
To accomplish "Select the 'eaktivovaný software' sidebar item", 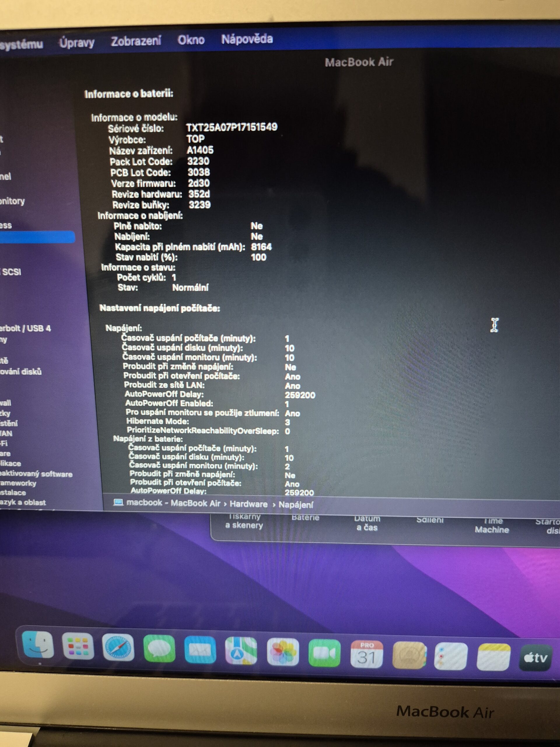I will pos(36,474).
